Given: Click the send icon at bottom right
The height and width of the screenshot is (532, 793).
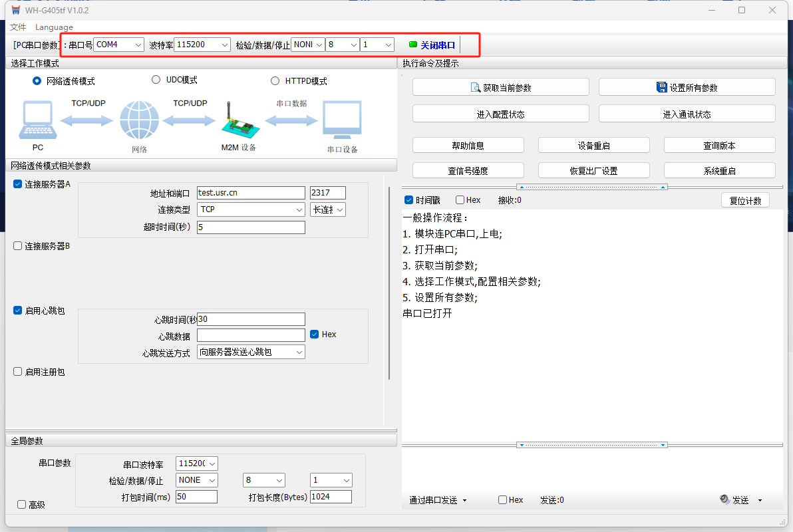Looking at the screenshot, I should pos(724,499).
